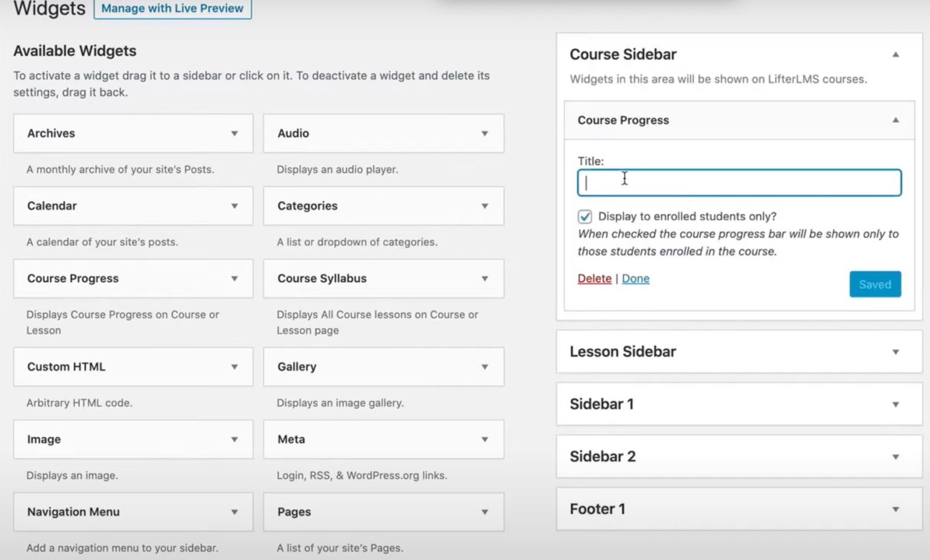The width and height of the screenshot is (930, 560).
Task: Expand the Footer 1 widget area
Action: coord(895,509)
